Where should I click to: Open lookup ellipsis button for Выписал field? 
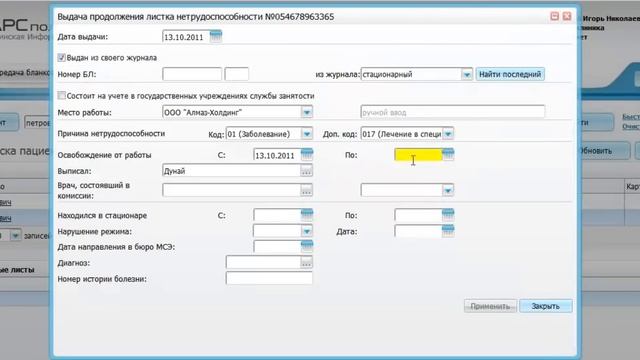point(307,171)
